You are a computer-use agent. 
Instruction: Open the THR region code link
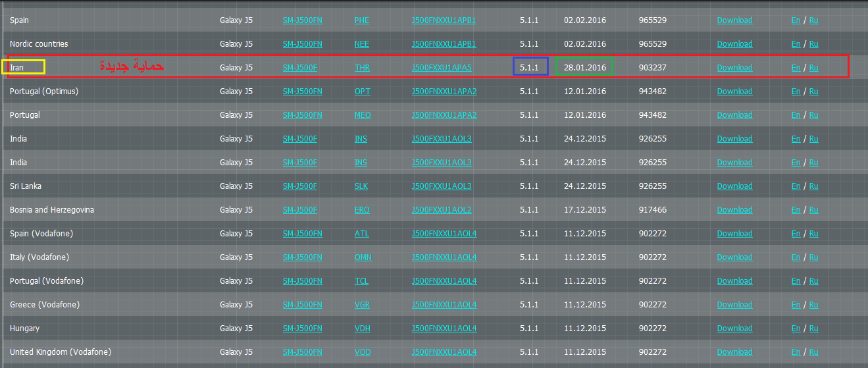[x=362, y=68]
